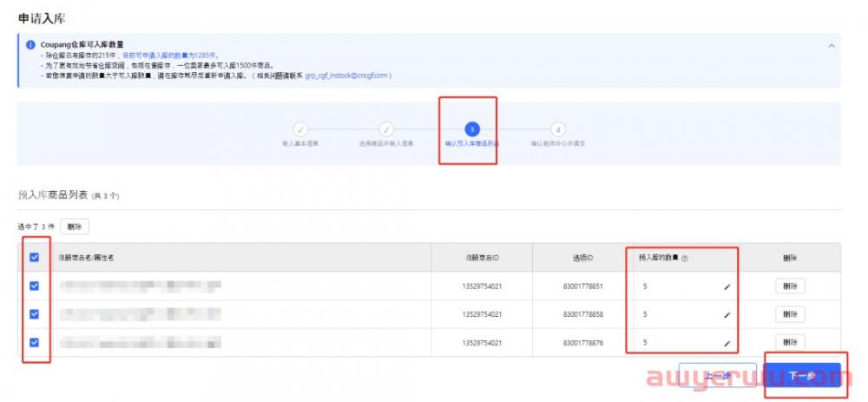
Task: Uncheck the product row with option ID 83001778851
Action: (x=35, y=286)
